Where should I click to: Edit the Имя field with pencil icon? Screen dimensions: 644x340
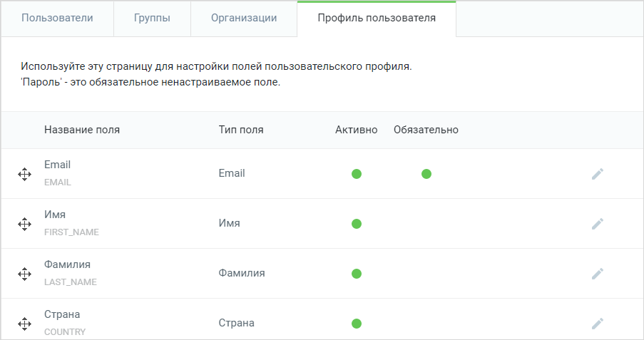(598, 224)
